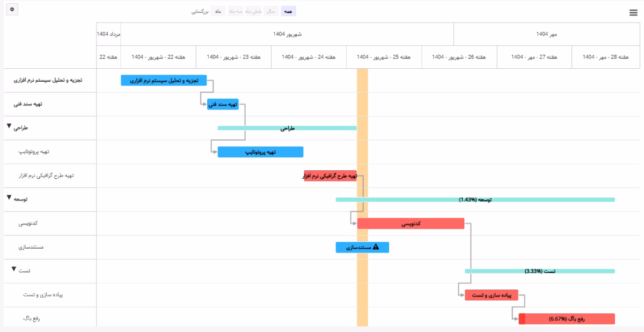Click the red کدنویسی task bar

pyautogui.click(x=411, y=223)
